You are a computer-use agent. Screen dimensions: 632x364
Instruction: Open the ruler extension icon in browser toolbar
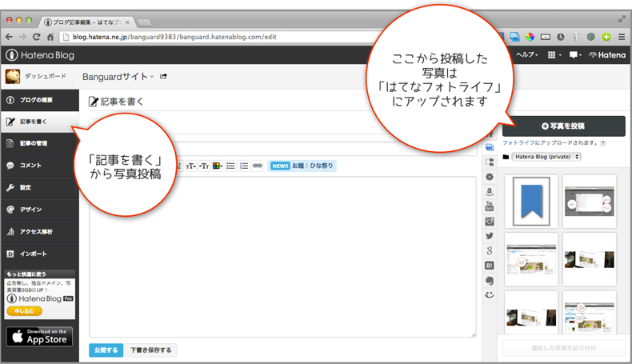coord(546,37)
